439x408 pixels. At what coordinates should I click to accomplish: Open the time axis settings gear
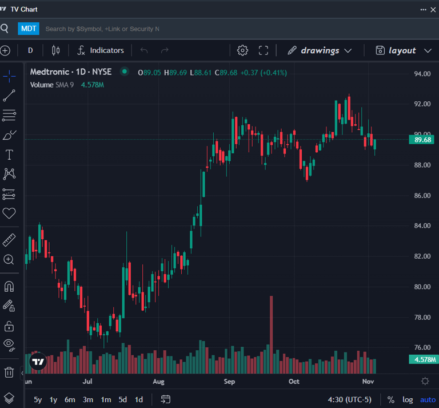click(x=425, y=381)
